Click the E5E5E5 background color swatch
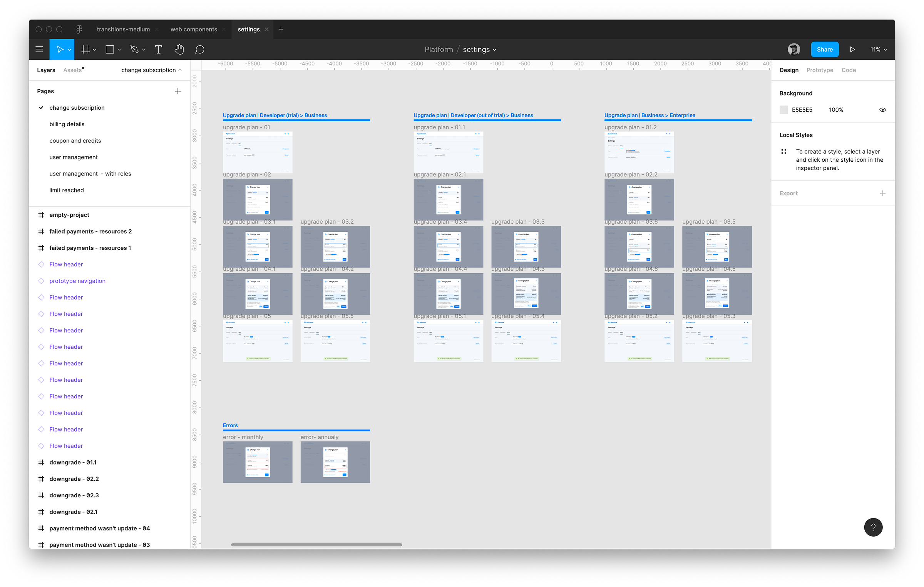924x587 pixels. coord(783,110)
